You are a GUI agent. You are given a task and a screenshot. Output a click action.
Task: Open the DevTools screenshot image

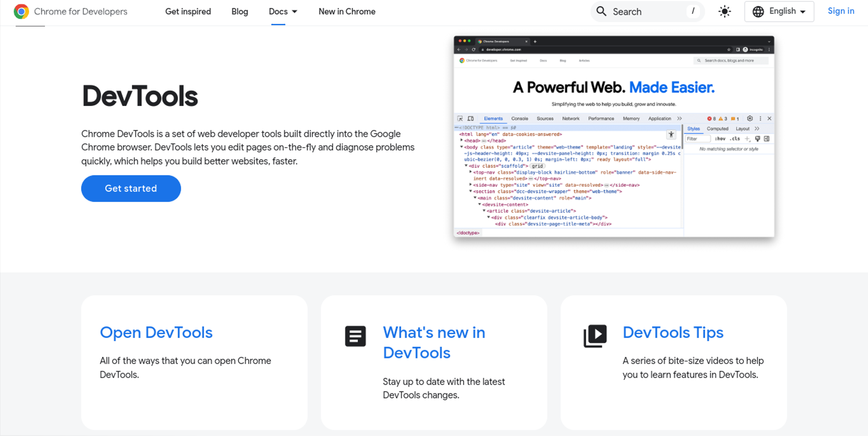click(614, 136)
